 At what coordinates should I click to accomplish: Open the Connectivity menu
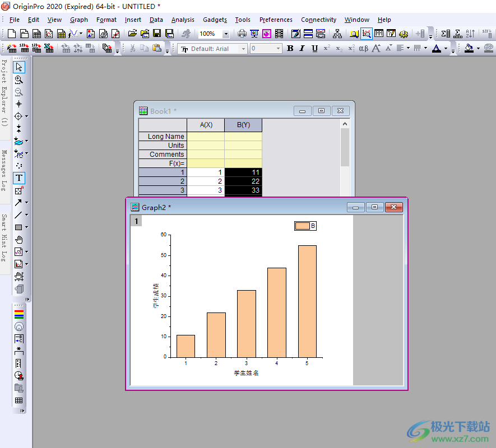318,20
